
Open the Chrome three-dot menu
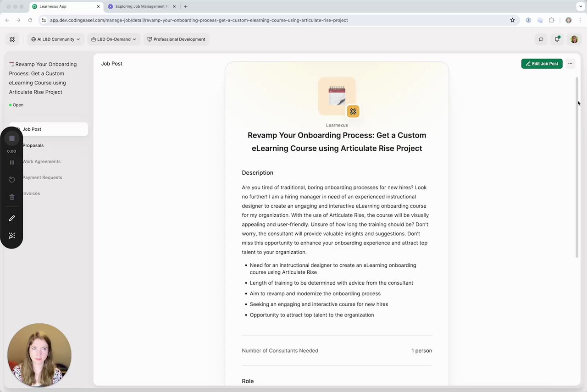pos(580,20)
